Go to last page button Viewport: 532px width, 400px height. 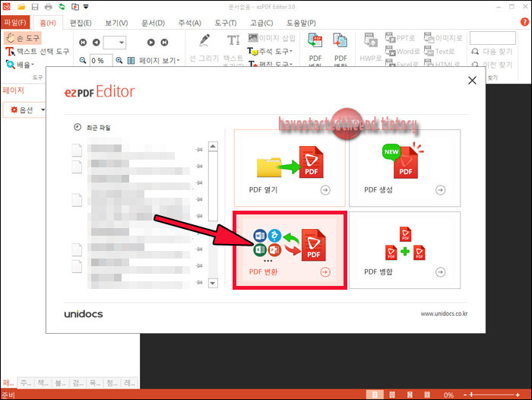pyautogui.click(x=165, y=43)
